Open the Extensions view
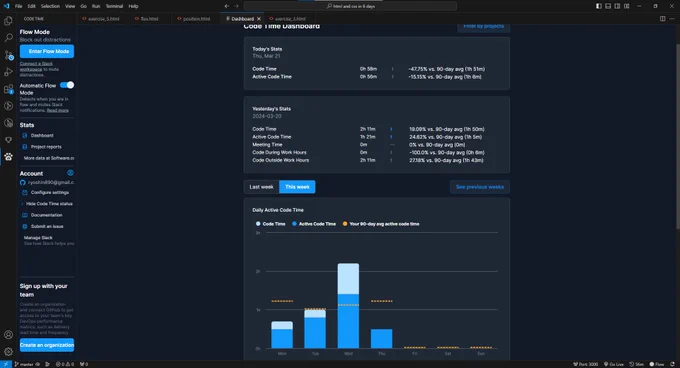Screen dimensions: 680x368 (8, 89)
